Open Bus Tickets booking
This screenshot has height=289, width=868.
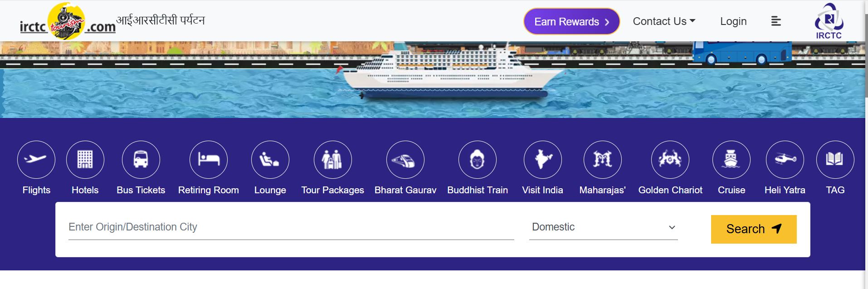(x=141, y=160)
